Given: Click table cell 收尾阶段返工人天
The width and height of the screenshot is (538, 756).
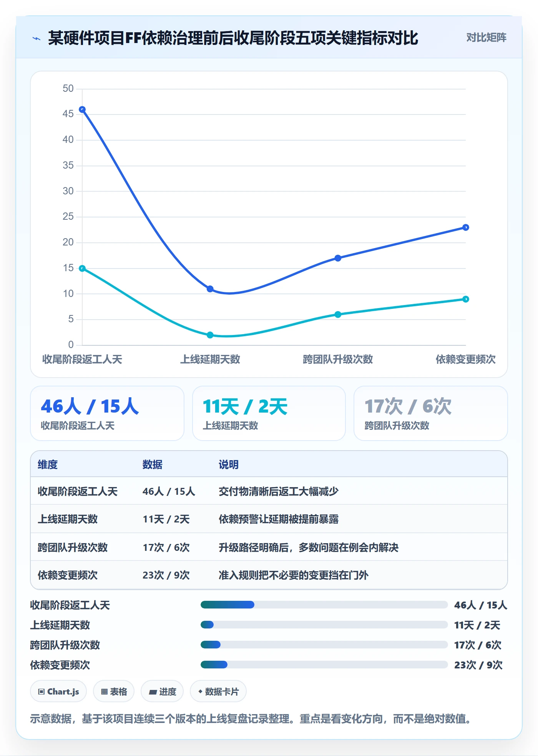Looking at the screenshot, I should pyautogui.click(x=78, y=491).
